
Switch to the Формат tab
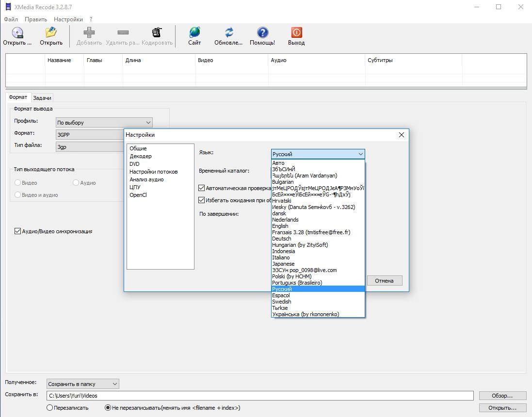click(x=18, y=97)
